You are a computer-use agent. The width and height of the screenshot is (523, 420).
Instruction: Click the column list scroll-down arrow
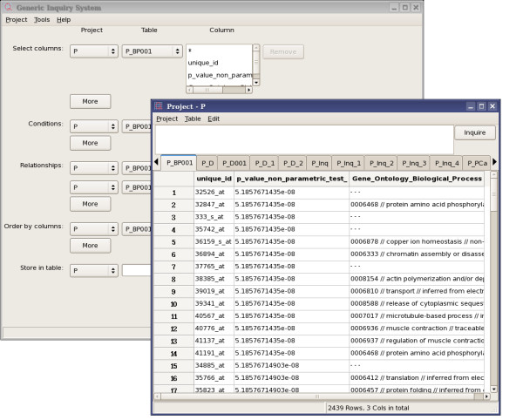click(x=256, y=82)
